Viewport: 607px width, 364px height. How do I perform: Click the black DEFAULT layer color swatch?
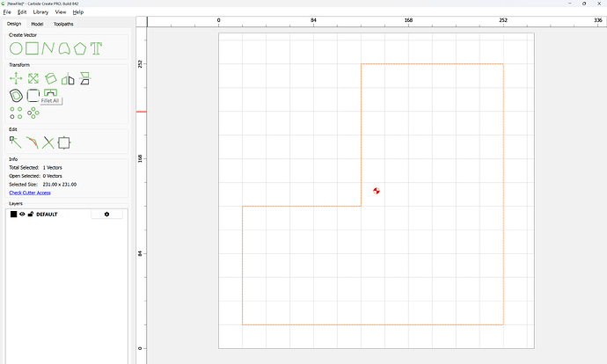(13, 214)
